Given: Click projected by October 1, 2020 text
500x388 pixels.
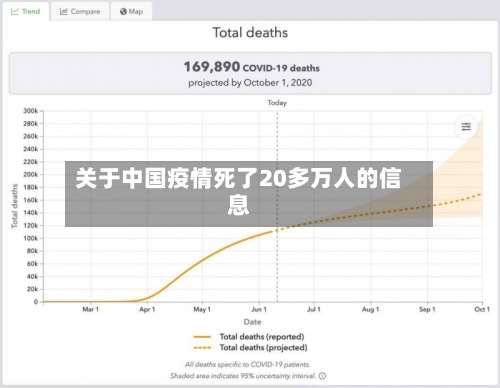Looking at the screenshot, I should pos(250,83).
